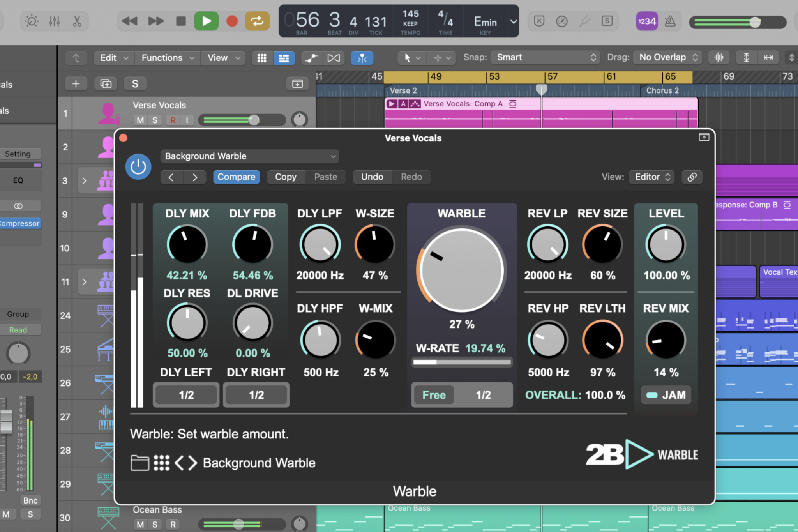This screenshot has height=532, width=798.
Task: Click the Compare button
Action: tap(236, 177)
